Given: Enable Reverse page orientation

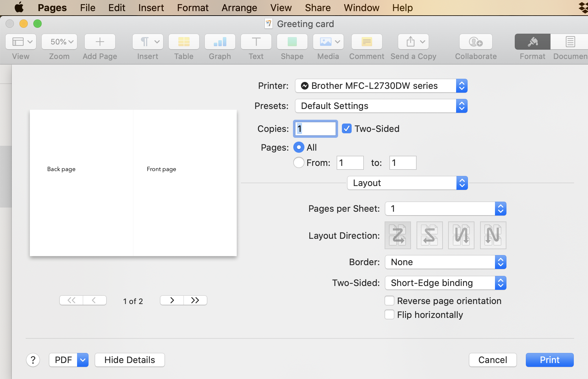Looking at the screenshot, I should [389, 301].
